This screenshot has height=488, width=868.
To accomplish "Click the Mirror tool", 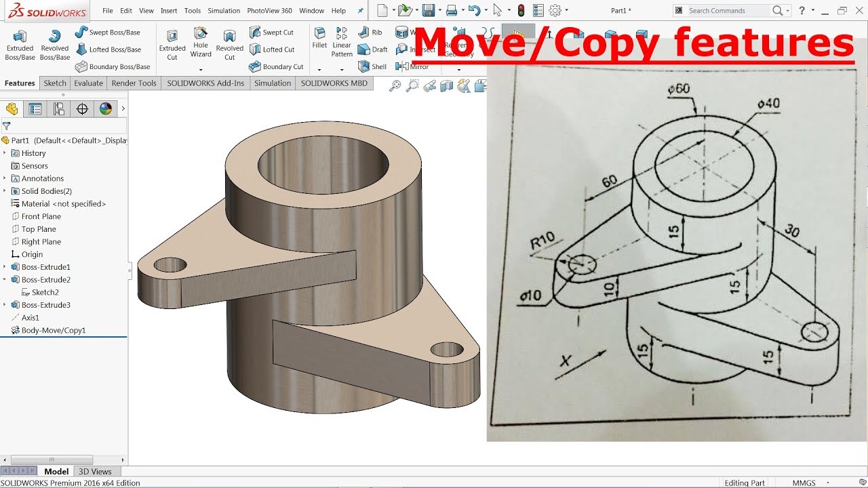I will [412, 66].
